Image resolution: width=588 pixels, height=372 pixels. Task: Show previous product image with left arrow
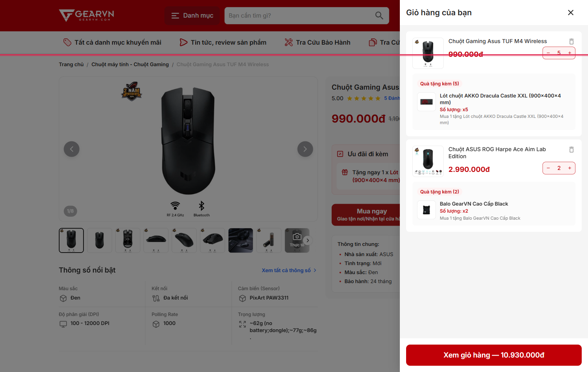(72, 149)
